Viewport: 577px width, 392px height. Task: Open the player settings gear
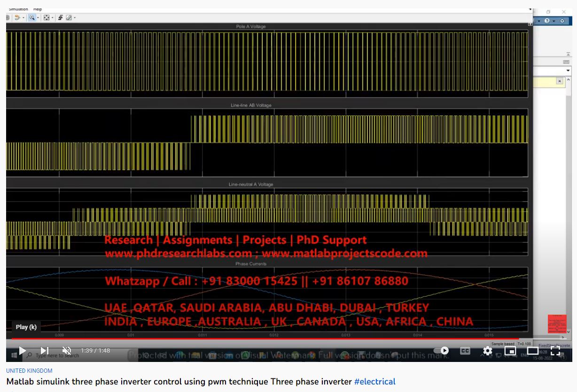click(x=488, y=350)
